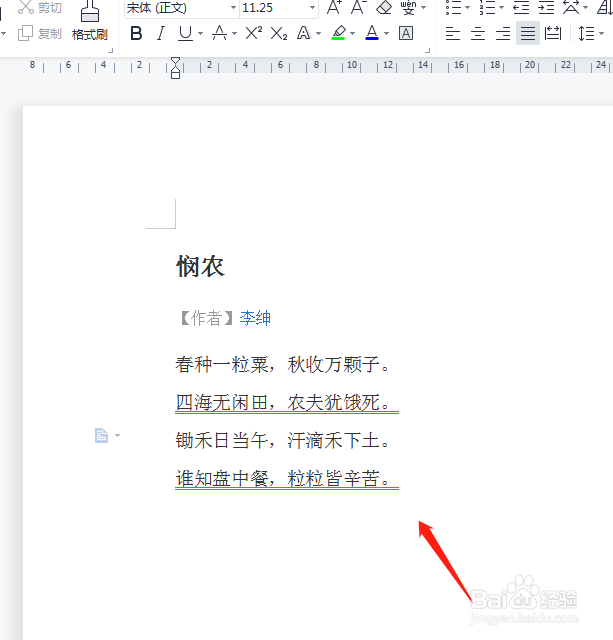Expand the phonetic guide dropdown arrow
Viewport: 613px width, 640px height.
pyautogui.click(x=424, y=7)
